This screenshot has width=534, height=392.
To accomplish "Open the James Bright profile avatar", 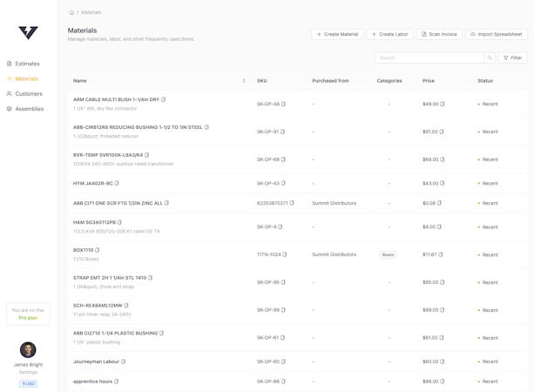I will pos(28,350).
